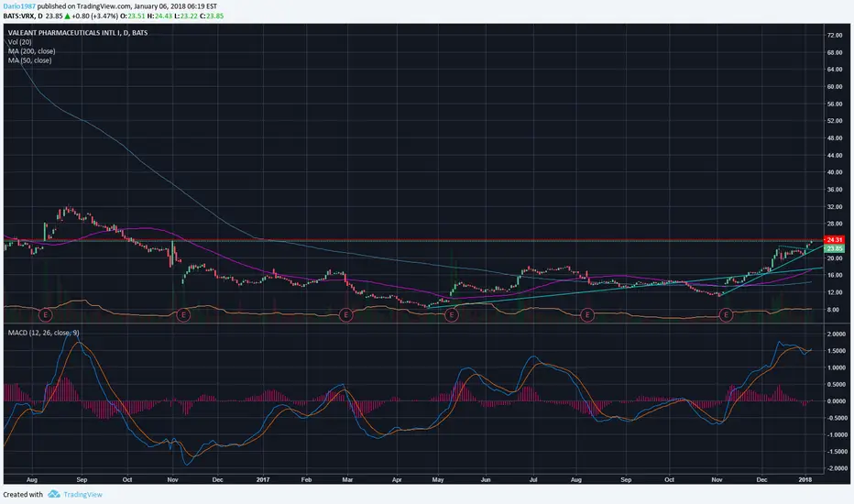Click the Jul label on time axis
Viewport: 854px width, 504px height.
pyautogui.click(x=533, y=480)
